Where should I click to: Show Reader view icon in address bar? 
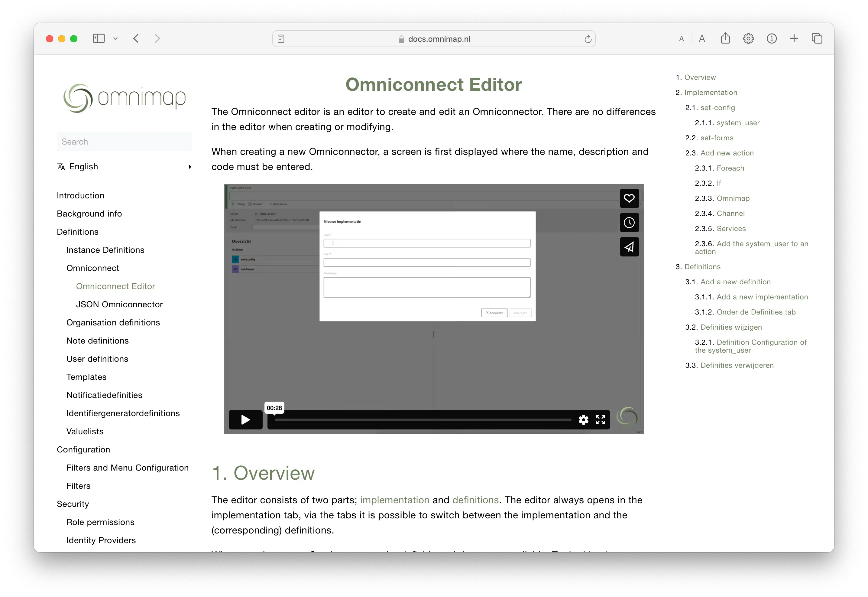tap(281, 39)
